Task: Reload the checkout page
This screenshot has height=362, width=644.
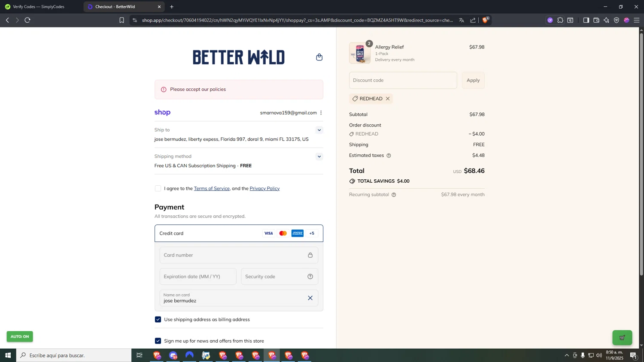Action: (x=27, y=20)
